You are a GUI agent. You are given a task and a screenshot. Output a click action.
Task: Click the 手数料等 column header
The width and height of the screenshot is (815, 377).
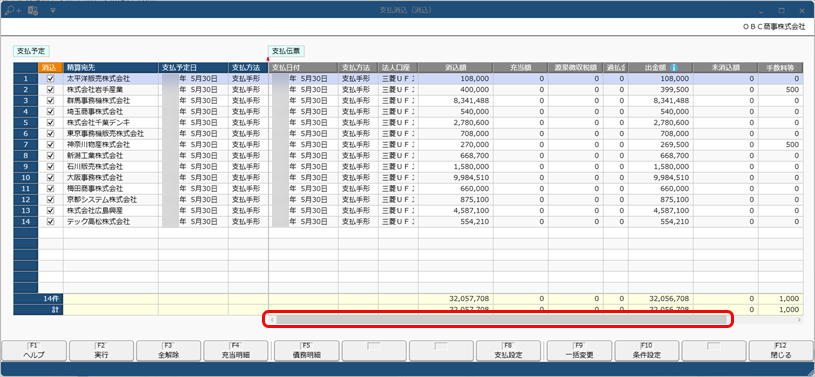point(781,68)
